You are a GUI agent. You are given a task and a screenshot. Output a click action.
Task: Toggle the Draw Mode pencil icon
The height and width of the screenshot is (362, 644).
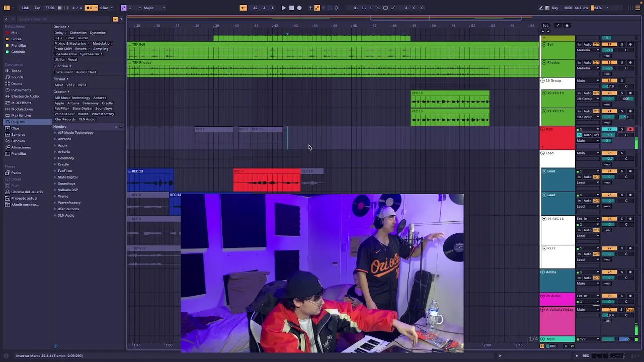(x=541, y=8)
